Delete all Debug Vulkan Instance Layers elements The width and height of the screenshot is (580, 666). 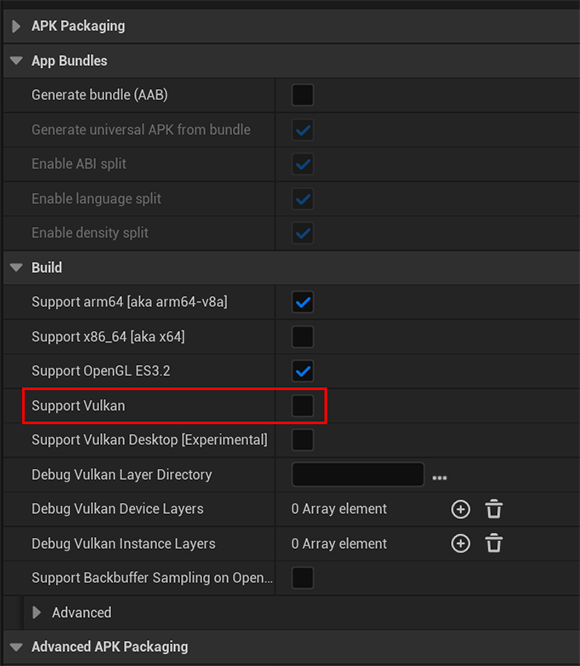494,543
